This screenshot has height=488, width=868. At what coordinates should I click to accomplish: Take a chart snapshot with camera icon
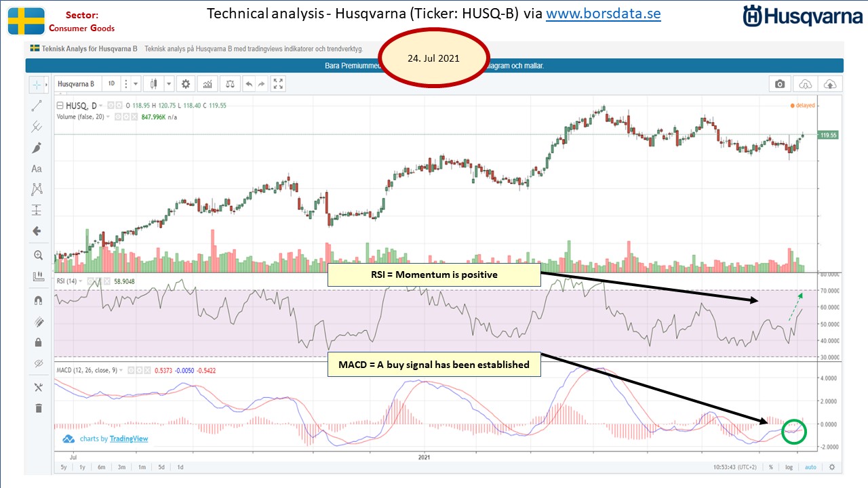click(x=780, y=84)
